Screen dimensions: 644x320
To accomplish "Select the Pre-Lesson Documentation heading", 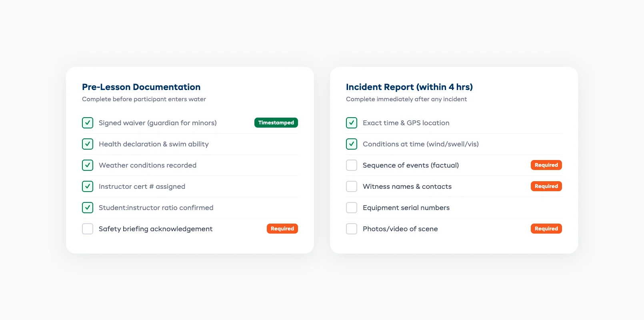I will click(141, 87).
